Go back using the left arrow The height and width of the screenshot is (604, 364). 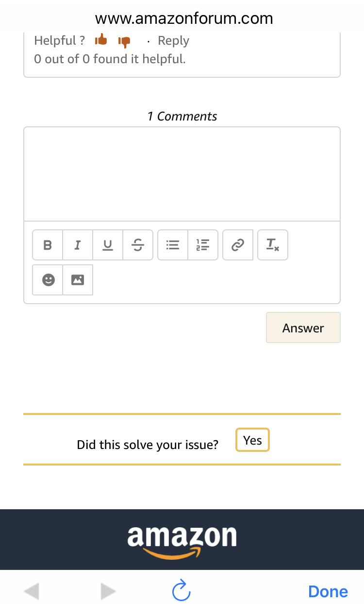[x=32, y=591]
